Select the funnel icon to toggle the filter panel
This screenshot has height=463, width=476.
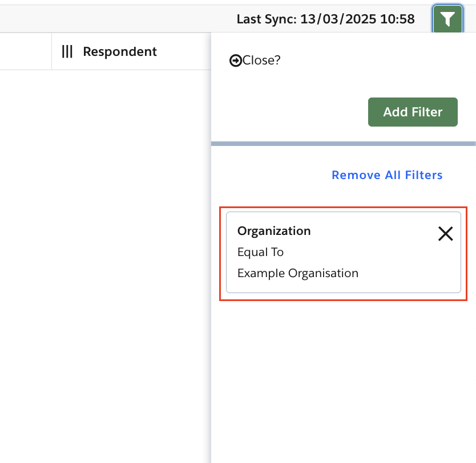click(447, 19)
